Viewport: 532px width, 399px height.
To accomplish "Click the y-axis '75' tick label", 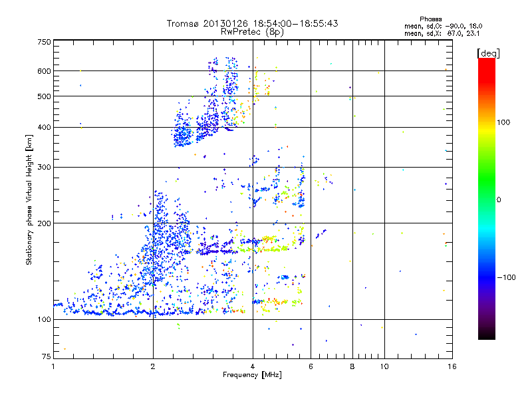I will [47, 356].
